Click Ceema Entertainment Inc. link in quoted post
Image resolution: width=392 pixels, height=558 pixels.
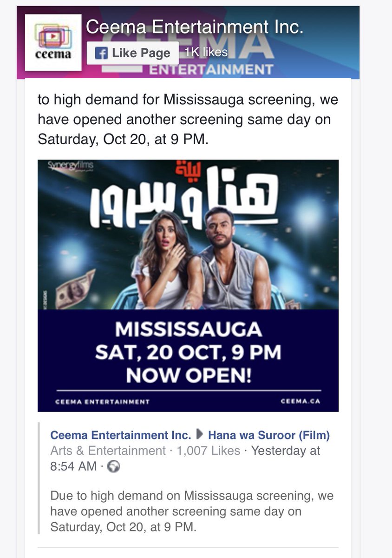tap(121, 435)
